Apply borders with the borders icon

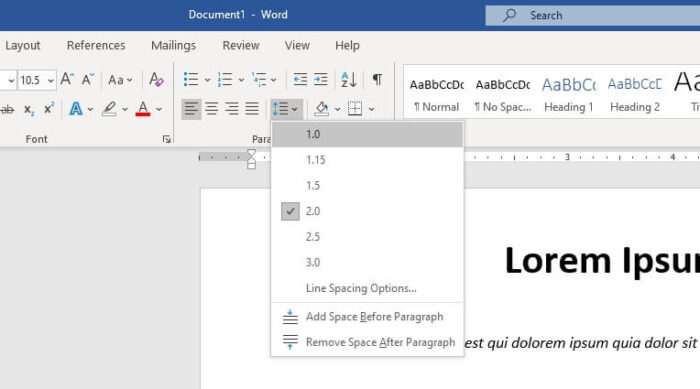[355, 109]
